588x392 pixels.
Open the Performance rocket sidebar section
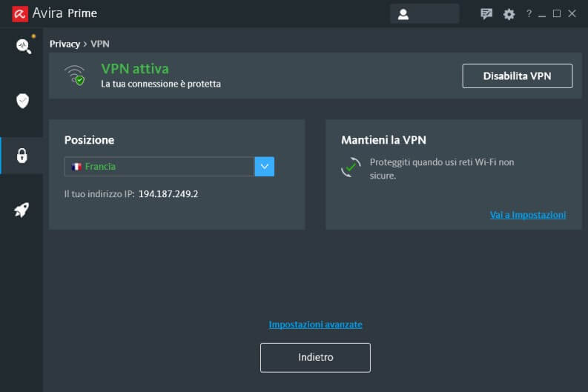22,210
